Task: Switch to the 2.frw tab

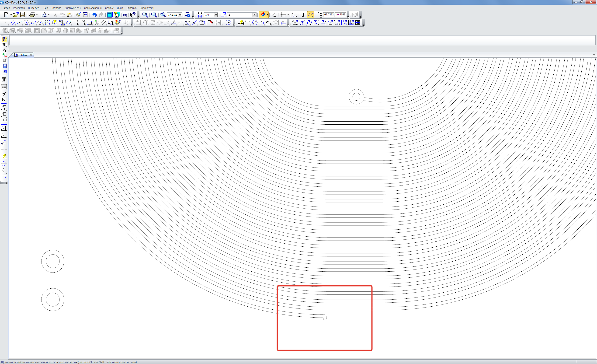Action: [x=24, y=55]
